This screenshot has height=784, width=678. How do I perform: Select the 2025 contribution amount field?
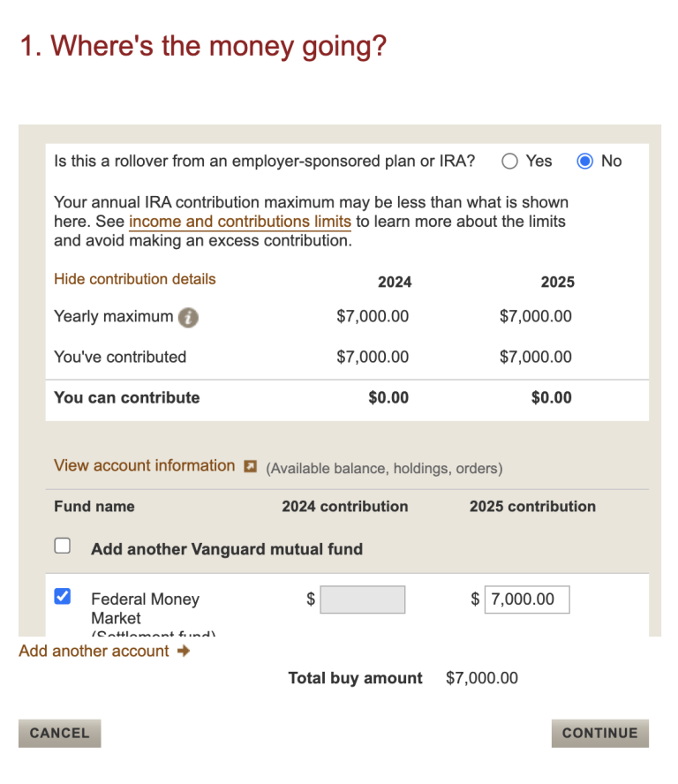coord(527,599)
